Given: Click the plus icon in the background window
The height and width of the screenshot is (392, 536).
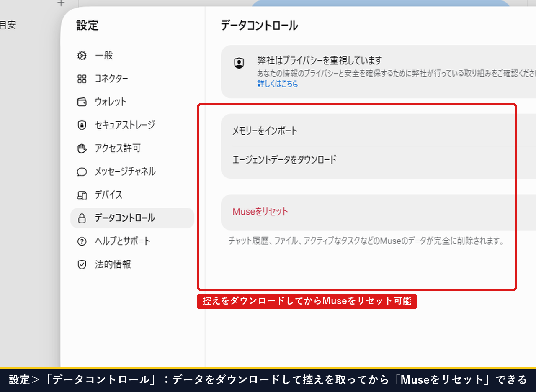Looking at the screenshot, I should (x=61, y=3).
